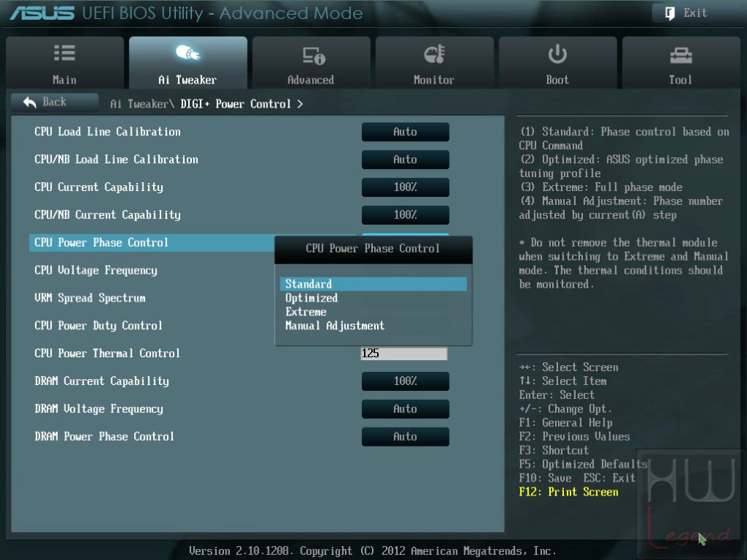Choose Optimized in the phase control popup
This screenshot has width=747, height=560.
click(373, 298)
